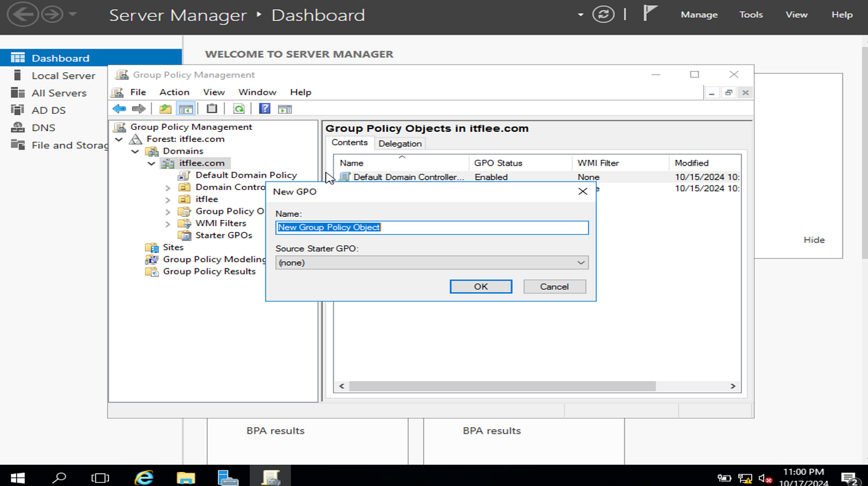The image size is (868, 486).
Task: Sort by the GPO Status column header
Action: pyautogui.click(x=520, y=163)
